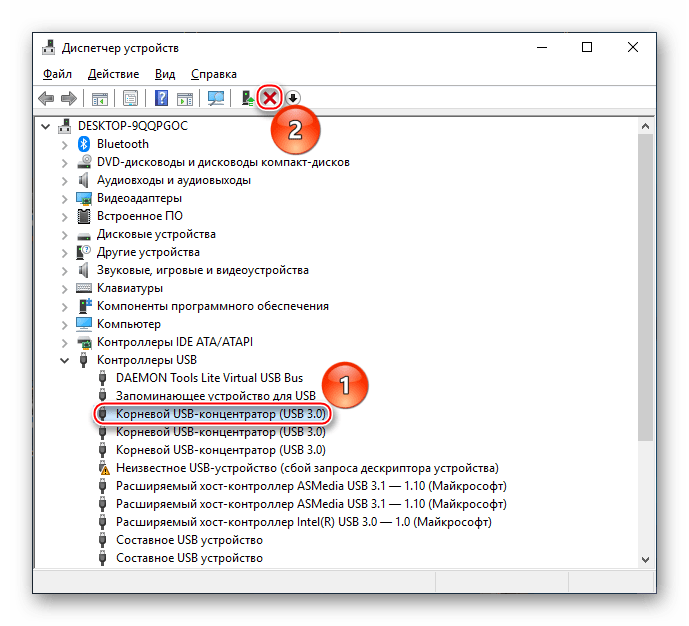Click the warning icon of unknown USB device

coord(104,468)
